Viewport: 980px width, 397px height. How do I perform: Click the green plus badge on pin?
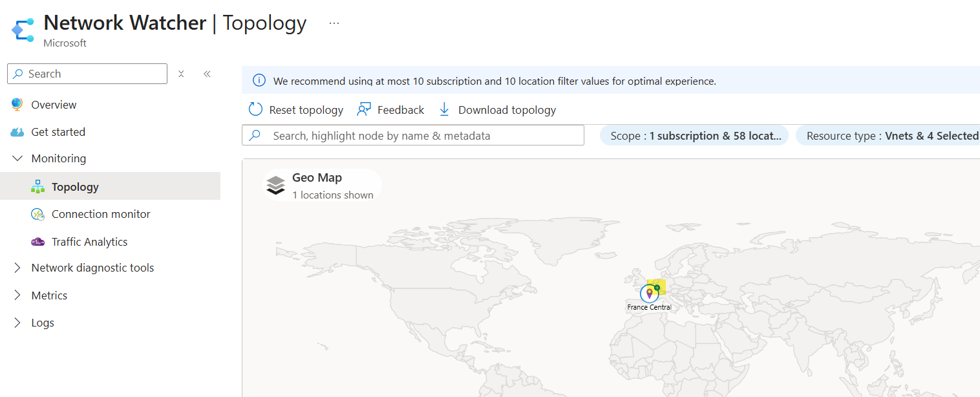(x=657, y=287)
